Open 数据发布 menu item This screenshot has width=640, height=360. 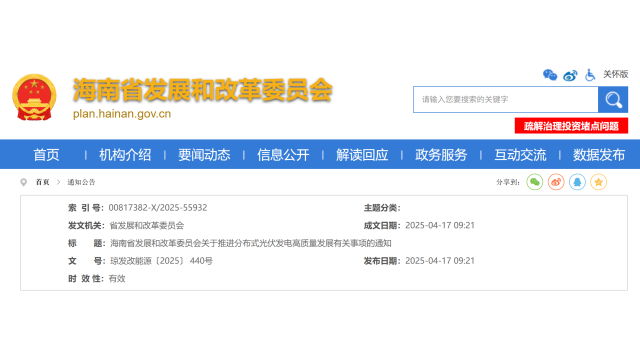coord(599,155)
